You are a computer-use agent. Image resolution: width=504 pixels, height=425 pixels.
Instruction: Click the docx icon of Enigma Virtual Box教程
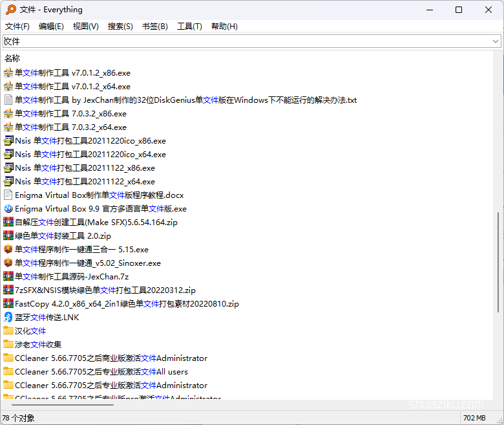click(8, 195)
